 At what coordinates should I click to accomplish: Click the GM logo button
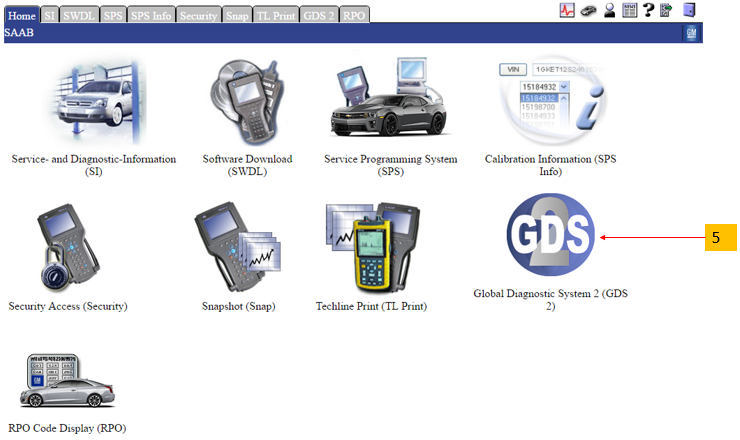point(691,34)
